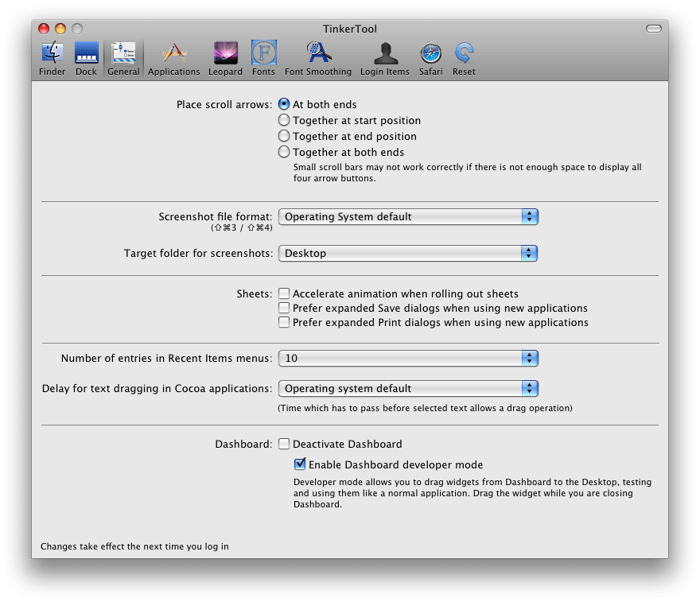Click the TinkerTool window title
The width and height of the screenshot is (700, 602).
point(350,29)
